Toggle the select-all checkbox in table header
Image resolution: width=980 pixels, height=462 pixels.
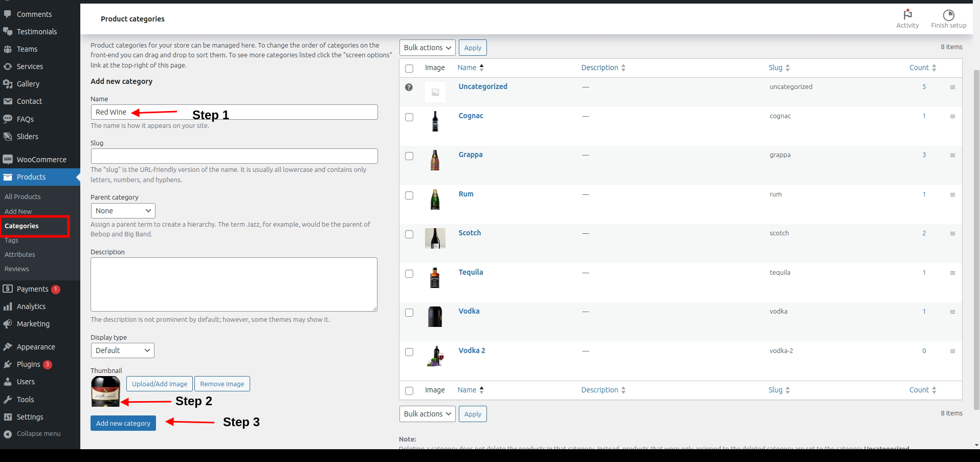pos(409,68)
